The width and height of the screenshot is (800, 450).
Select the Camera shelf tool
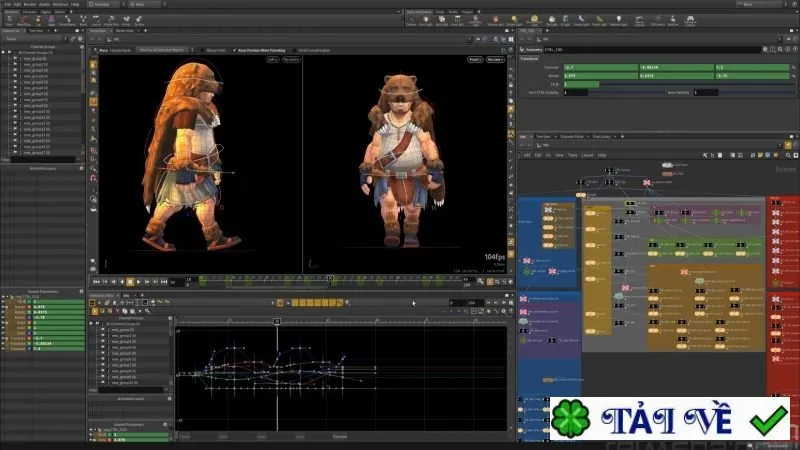pos(411,21)
